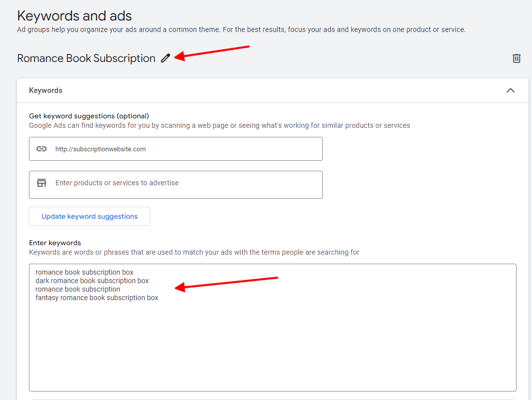Screen dimensions: 532x400
Task: Click the chain-link icon for the URL suggestion input
Action: pos(41,148)
